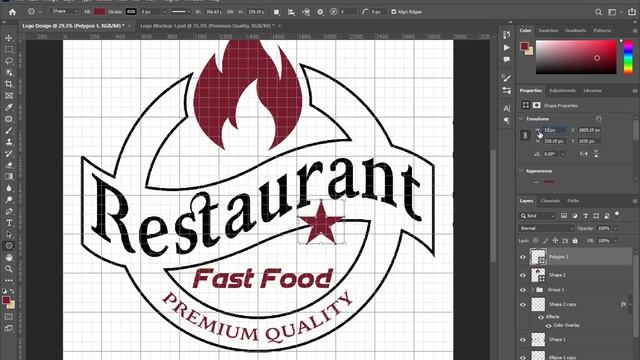Open the Brush Settings panel icon

(507, 78)
